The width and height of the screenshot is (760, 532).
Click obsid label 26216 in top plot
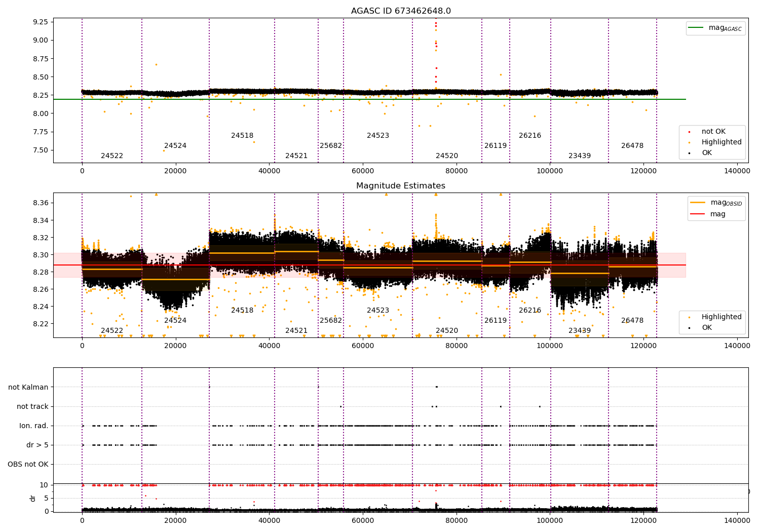pyautogui.click(x=530, y=136)
